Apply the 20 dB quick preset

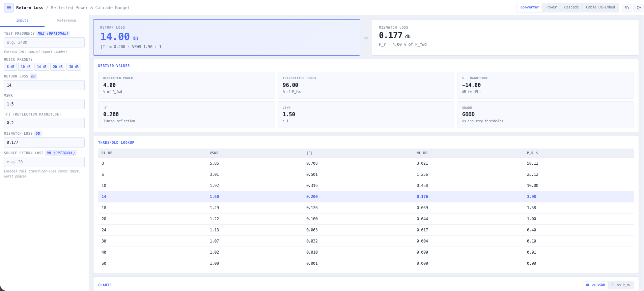tap(58, 67)
